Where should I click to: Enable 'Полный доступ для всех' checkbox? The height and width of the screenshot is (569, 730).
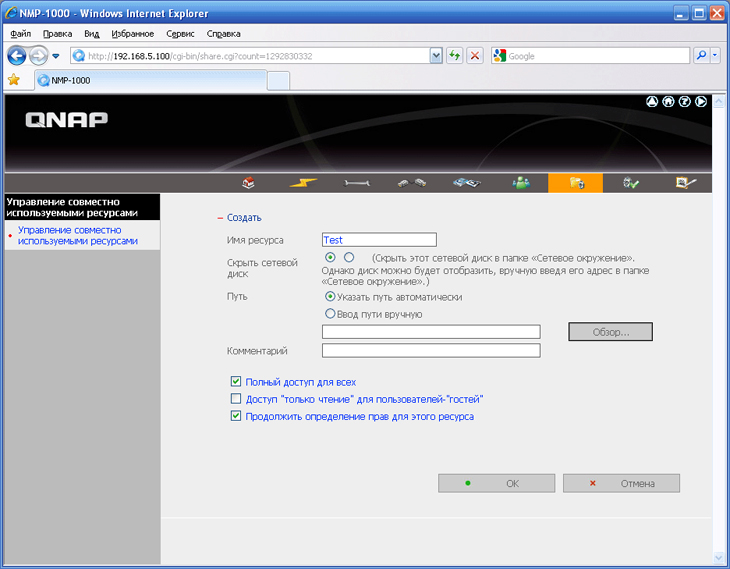236,382
